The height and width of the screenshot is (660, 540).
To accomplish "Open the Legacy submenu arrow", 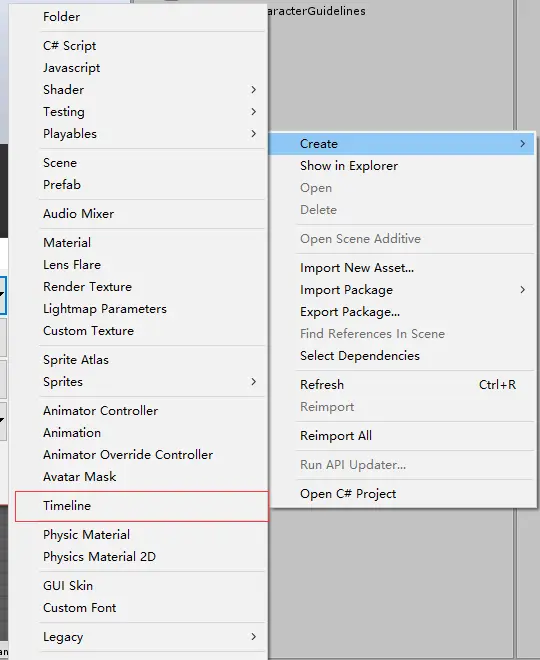I will [x=253, y=636].
